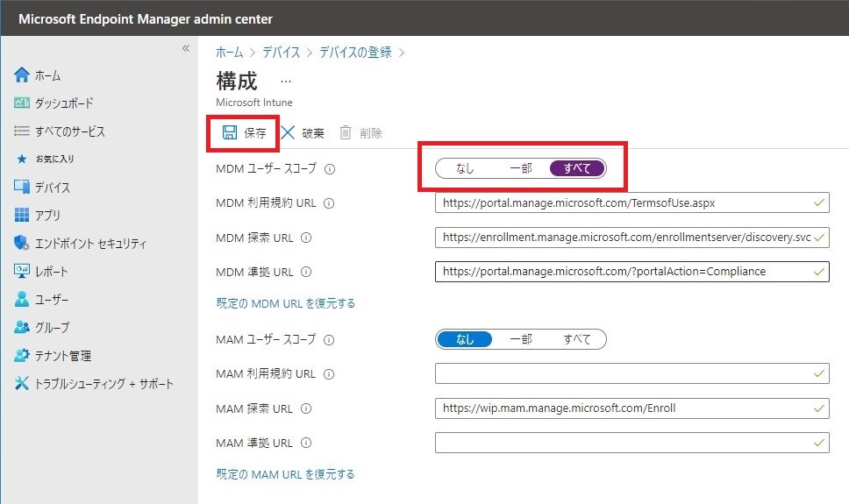
Task: Click the アプリ grid icon
Action: tap(22, 215)
